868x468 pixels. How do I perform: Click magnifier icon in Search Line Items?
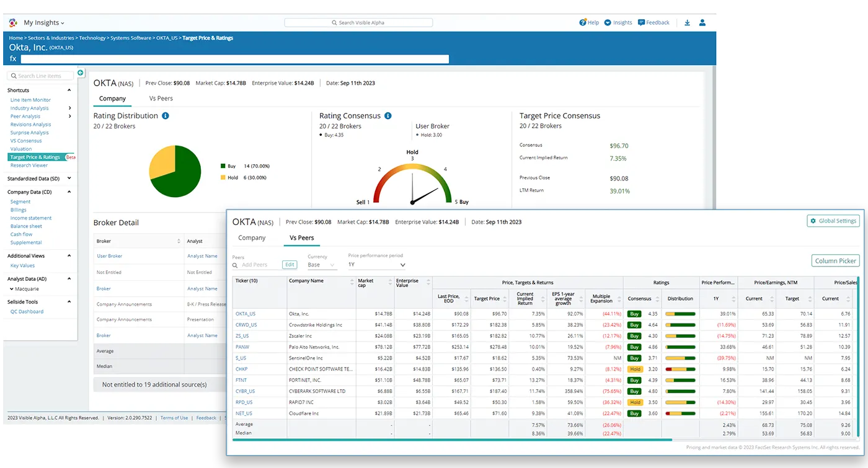(x=14, y=76)
